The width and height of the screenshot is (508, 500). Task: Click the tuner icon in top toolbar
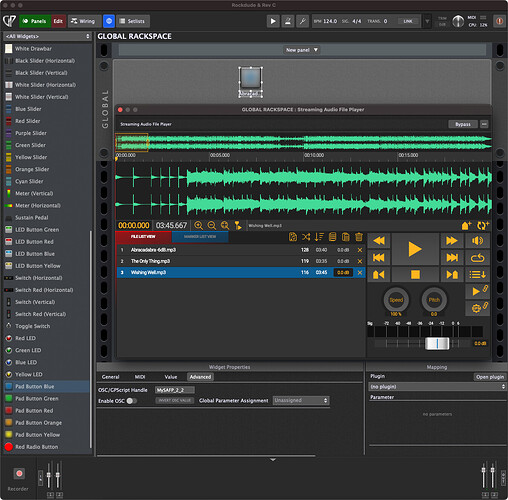pyautogui.click(x=288, y=21)
